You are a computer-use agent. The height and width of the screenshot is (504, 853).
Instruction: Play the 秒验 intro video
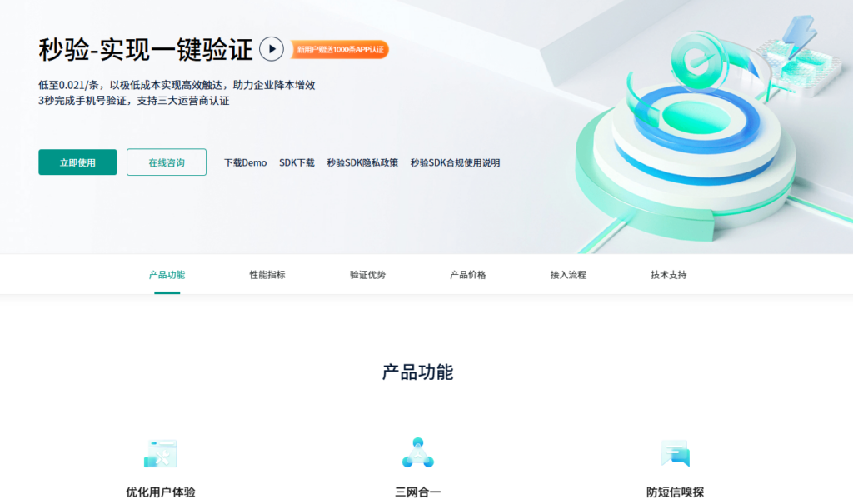pos(270,49)
